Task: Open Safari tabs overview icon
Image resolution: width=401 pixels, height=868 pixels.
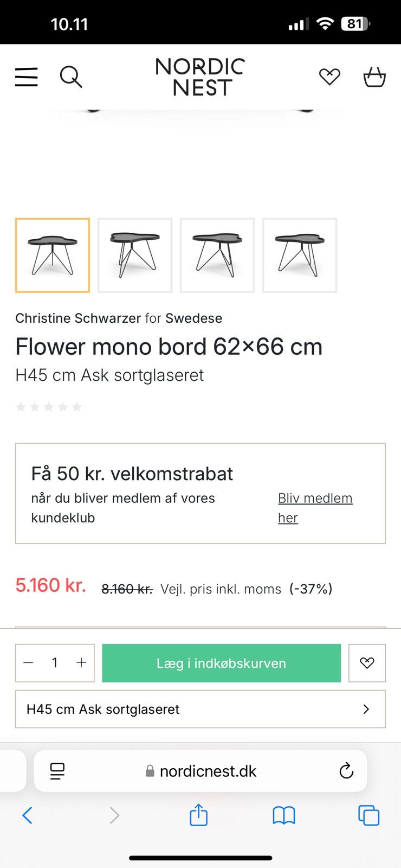Action: (x=368, y=815)
